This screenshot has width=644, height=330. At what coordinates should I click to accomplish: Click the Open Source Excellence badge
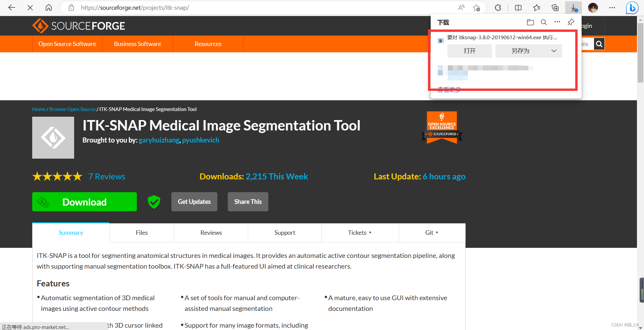[x=442, y=127]
